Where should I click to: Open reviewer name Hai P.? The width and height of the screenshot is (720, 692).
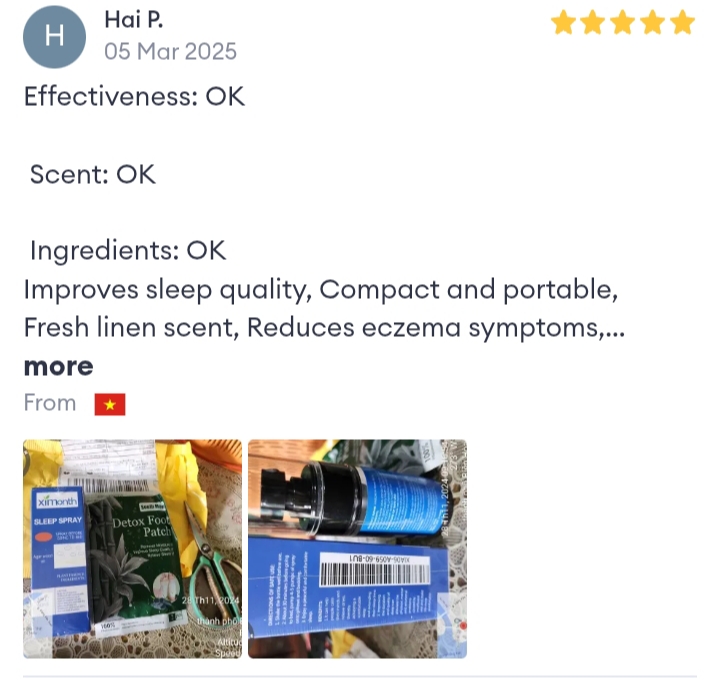click(x=134, y=20)
